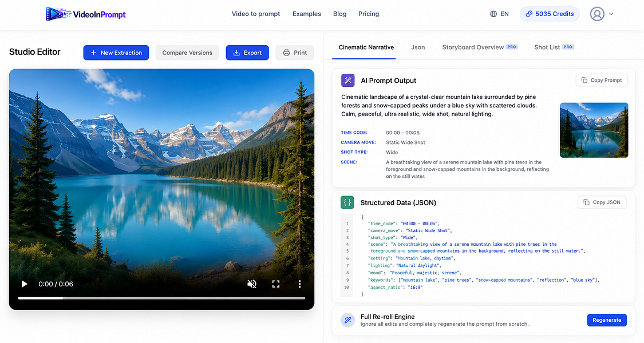Expand the account menu chevron
The height and width of the screenshot is (343, 644).
[x=611, y=14]
